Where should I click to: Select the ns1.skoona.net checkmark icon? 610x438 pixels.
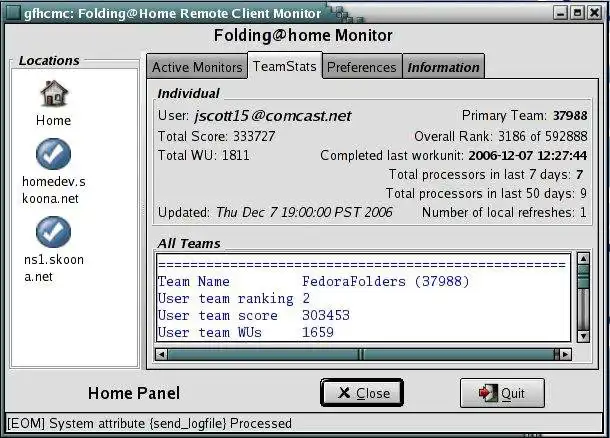53,232
